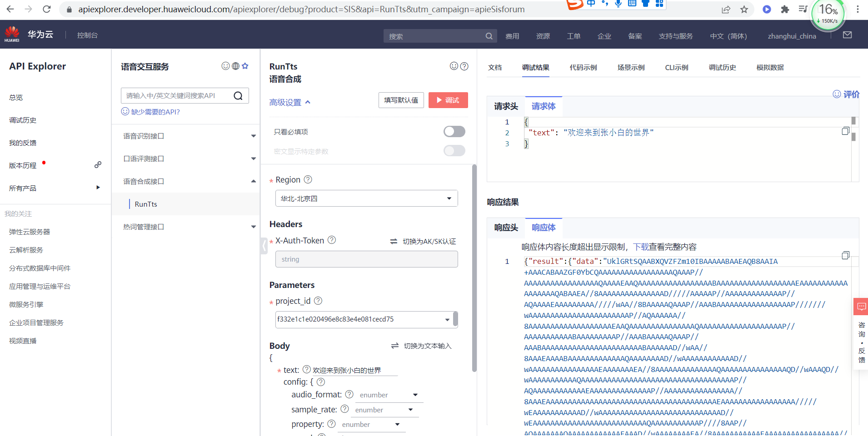Toggle the 只看必填项 switch
Image resolution: width=868 pixels, height=436 pixels.
pyautogui.click(x=454, y=132)
